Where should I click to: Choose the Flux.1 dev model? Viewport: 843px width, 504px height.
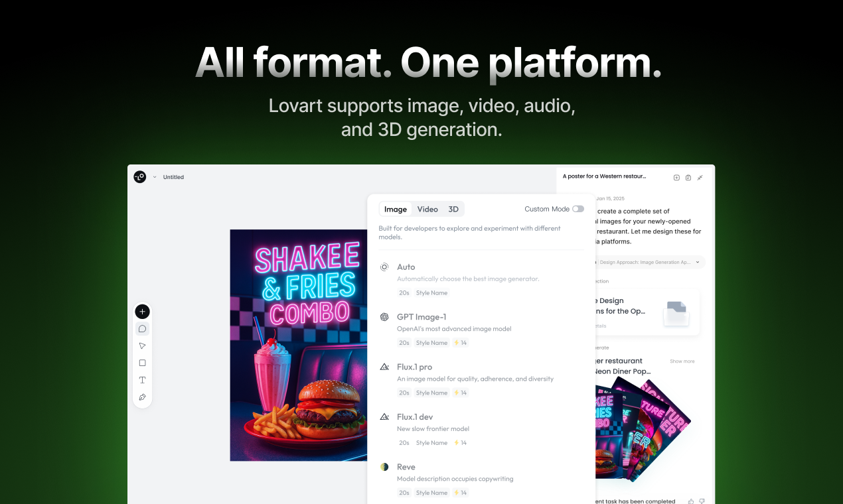point(481,429)
